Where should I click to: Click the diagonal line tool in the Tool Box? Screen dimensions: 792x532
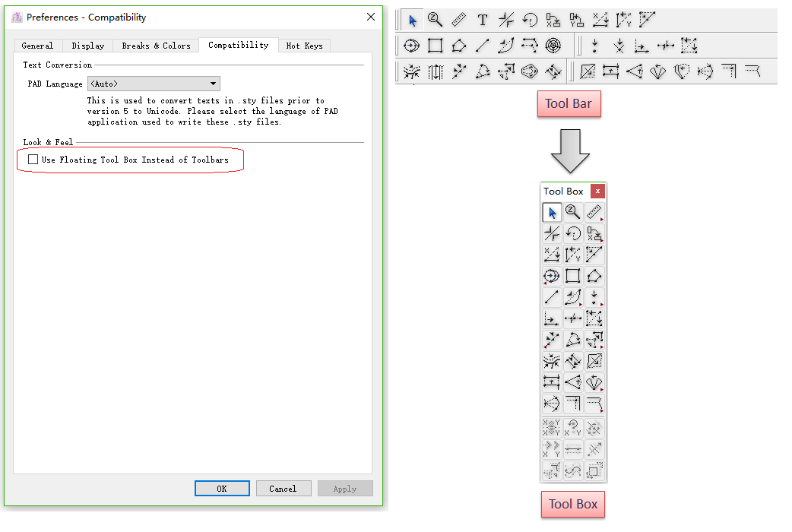click(552, 297)
